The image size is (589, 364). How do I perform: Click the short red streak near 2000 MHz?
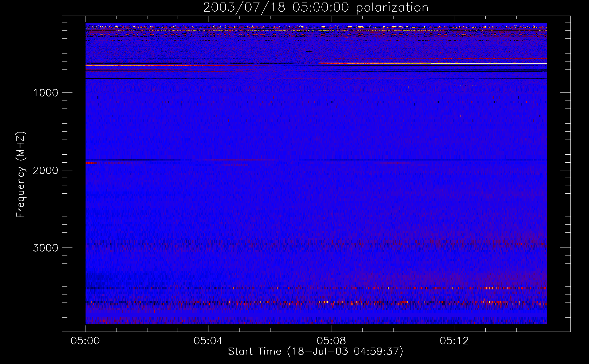91,163
